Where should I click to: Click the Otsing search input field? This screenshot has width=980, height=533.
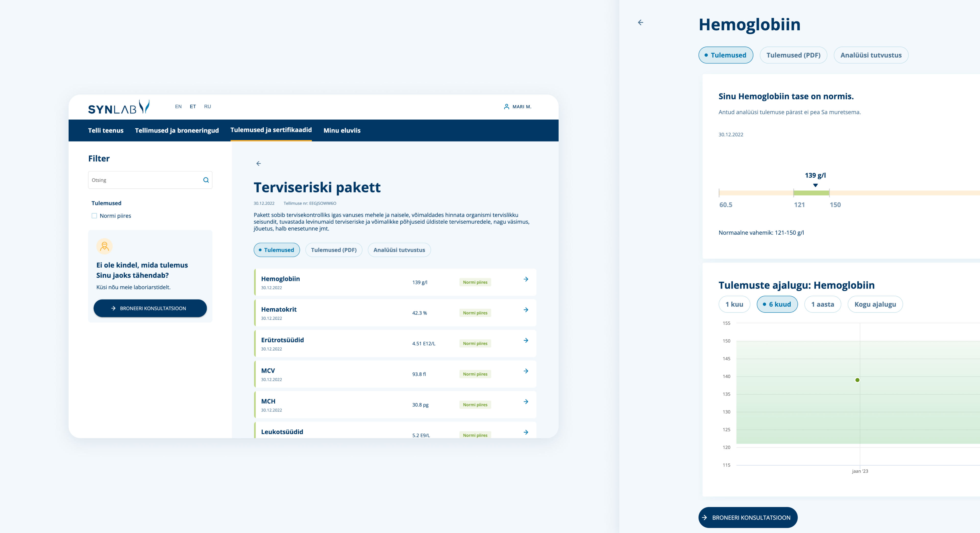pyautogui.click(x=145, y=180)
